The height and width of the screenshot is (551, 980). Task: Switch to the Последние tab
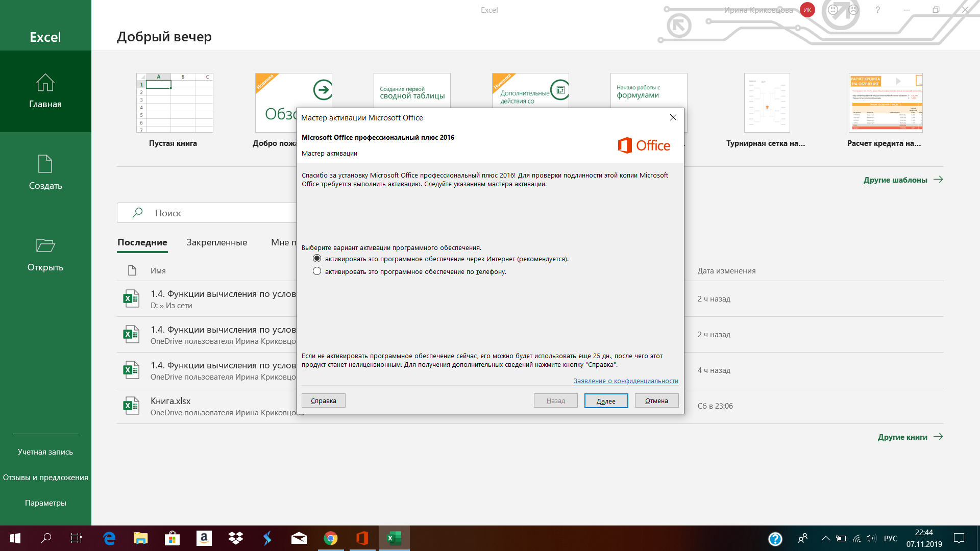pos(142,242)
